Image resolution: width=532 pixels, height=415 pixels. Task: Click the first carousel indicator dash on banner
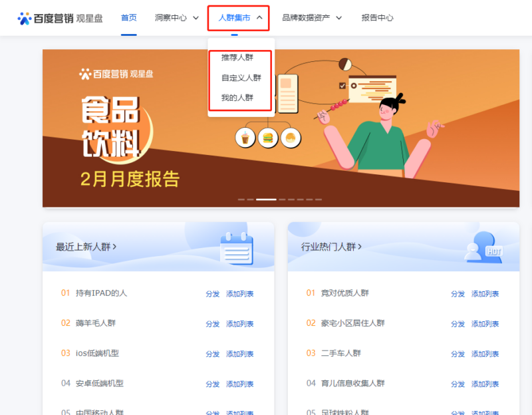241,199
